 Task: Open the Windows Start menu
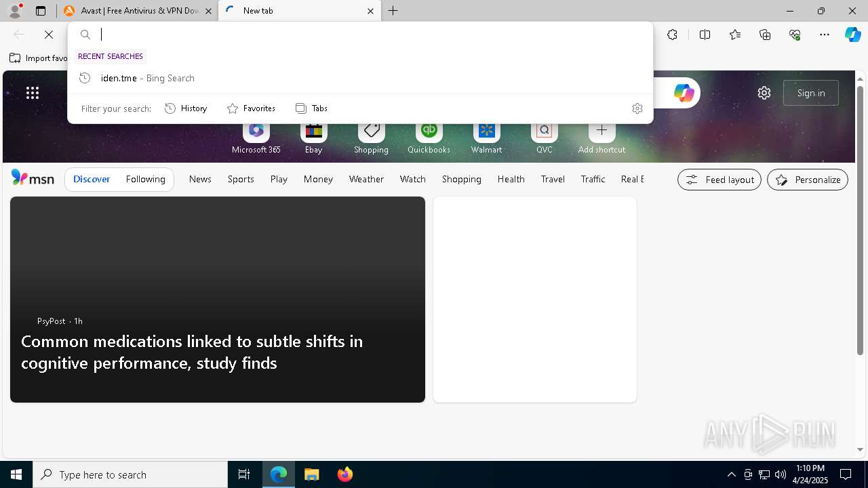pyautogui.click(x=16, y=474)
